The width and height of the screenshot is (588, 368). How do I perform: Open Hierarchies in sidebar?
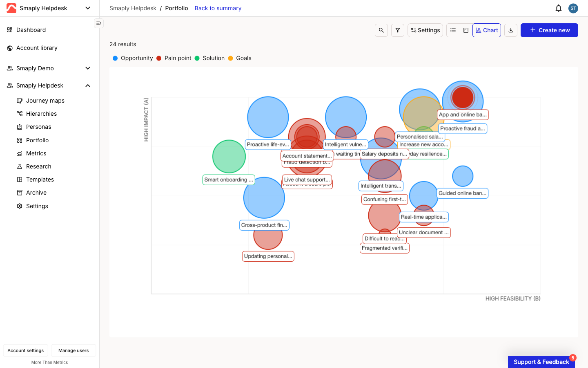click(41, 114)
